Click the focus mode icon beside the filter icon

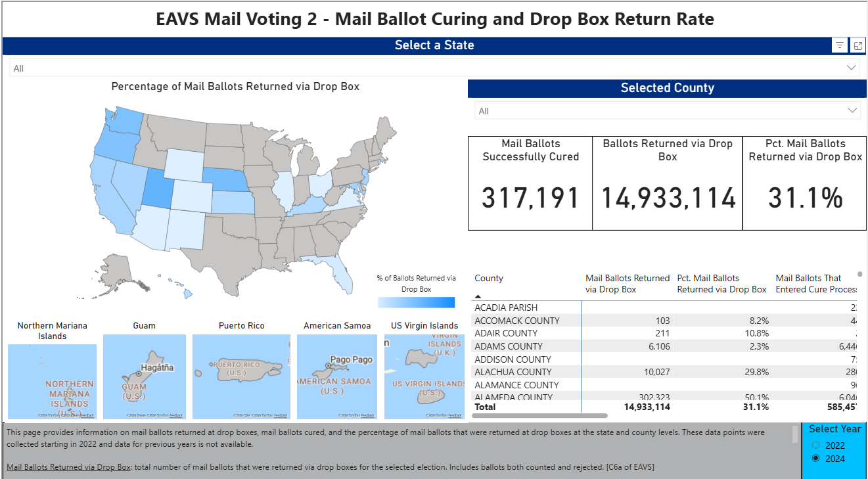point(858,45)
